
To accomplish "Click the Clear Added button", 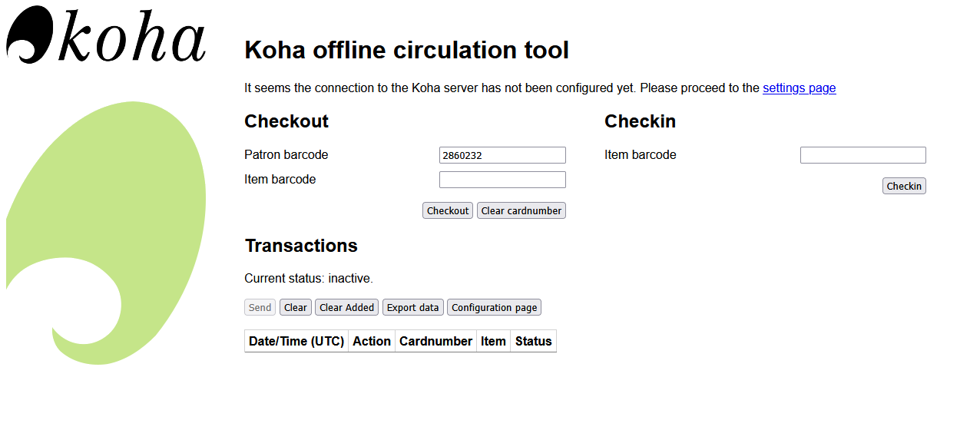I will pos(346,307).
